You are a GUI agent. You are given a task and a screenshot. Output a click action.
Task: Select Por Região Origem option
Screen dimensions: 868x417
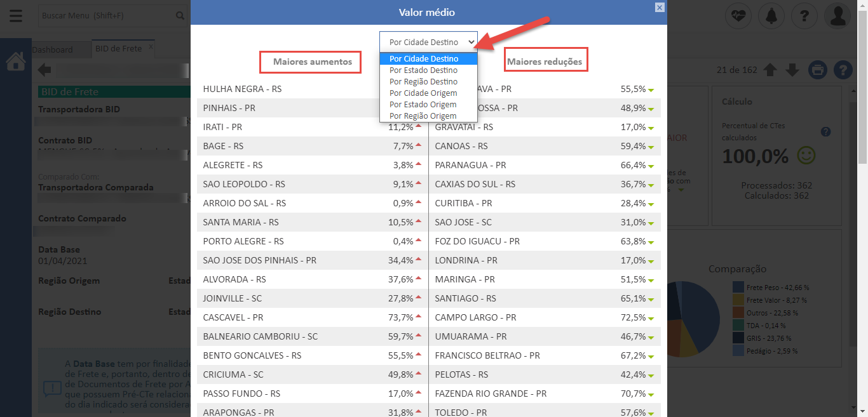[428, 116]
